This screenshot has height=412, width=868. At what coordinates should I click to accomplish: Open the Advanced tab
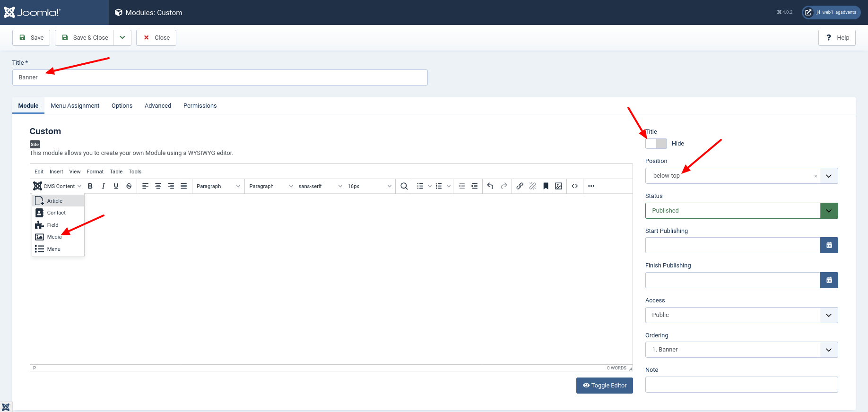[x=158, y=106]
